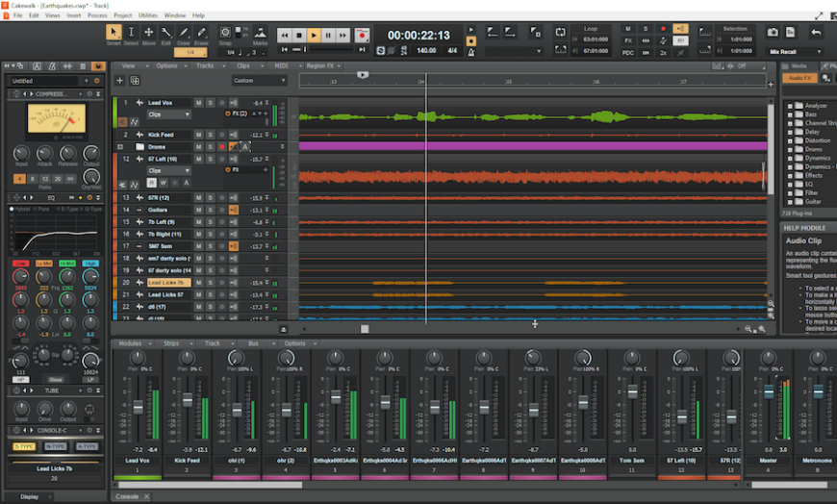Toggle the PDC override button

coord(627,52)
